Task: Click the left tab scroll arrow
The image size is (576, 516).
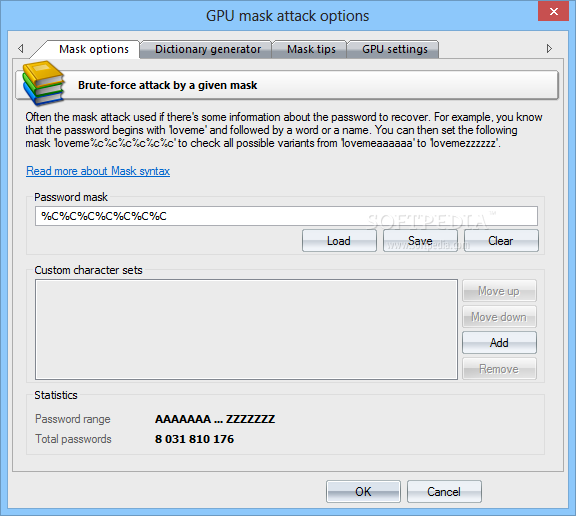Action: coord(21,48)
